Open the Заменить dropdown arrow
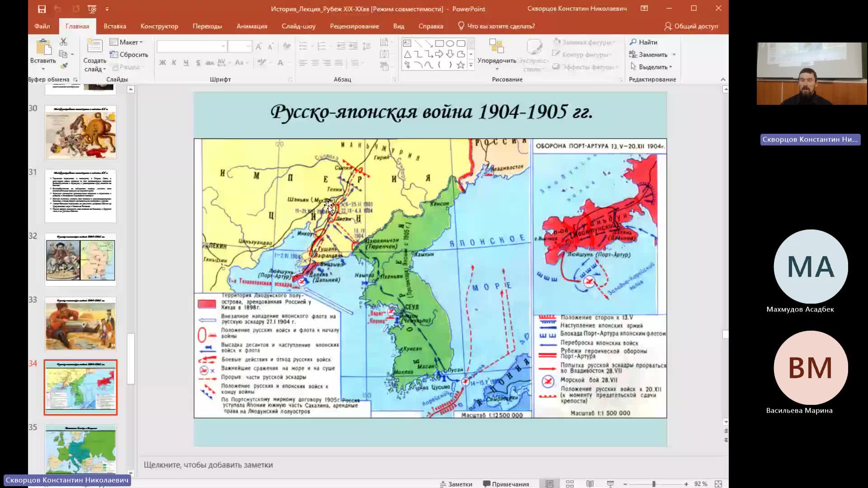 click(x=674, y=55)
